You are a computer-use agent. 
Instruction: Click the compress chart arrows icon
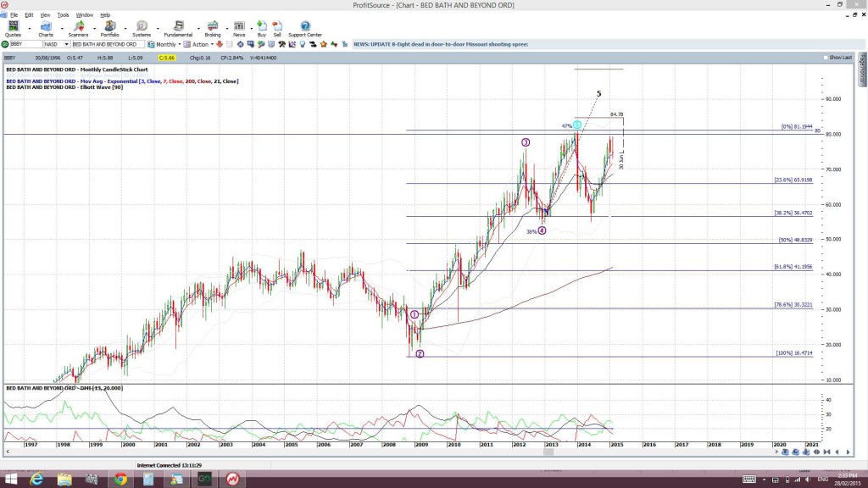(x=827, y=452)
